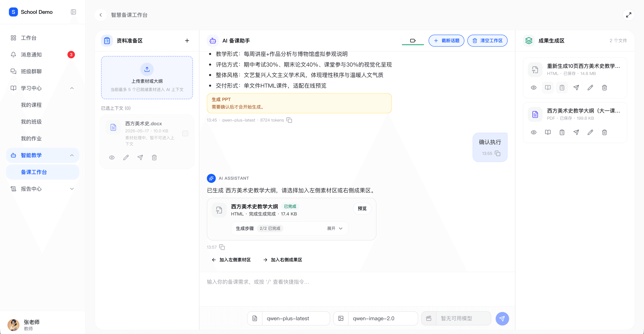Open the 暂无可用模型 video model dropdown

click(x=456, y=319)
